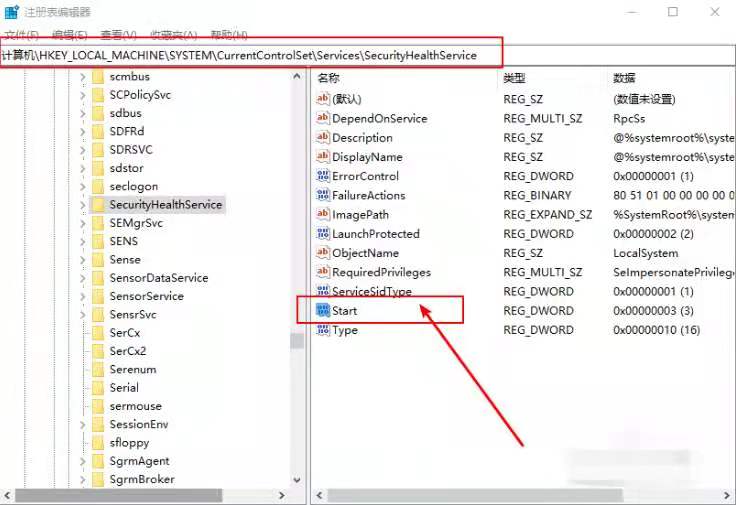Expand the seclogon key
This screenshot has width=736, height=505.
coord(83,186)
